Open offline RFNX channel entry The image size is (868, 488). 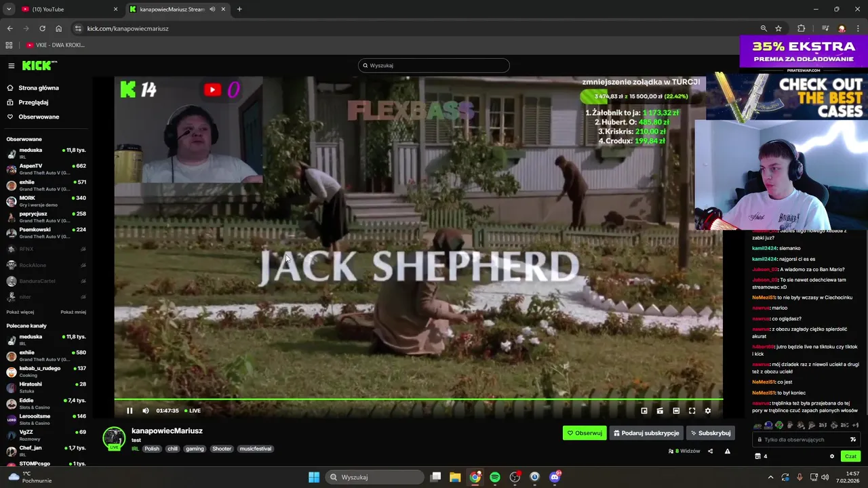click(x=45, y=249)
